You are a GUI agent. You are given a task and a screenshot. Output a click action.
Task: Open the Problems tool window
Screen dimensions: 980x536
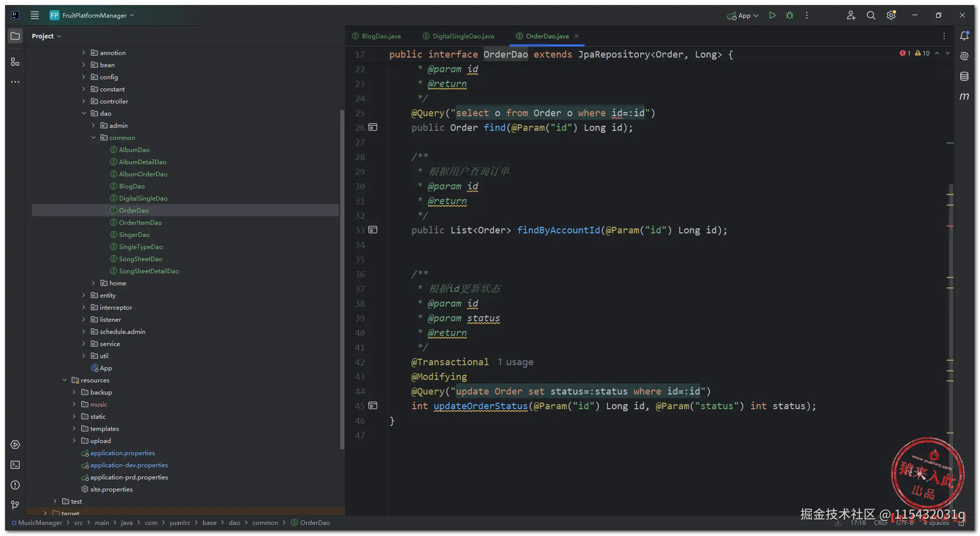pyautogui.click(x=15, y=485)
